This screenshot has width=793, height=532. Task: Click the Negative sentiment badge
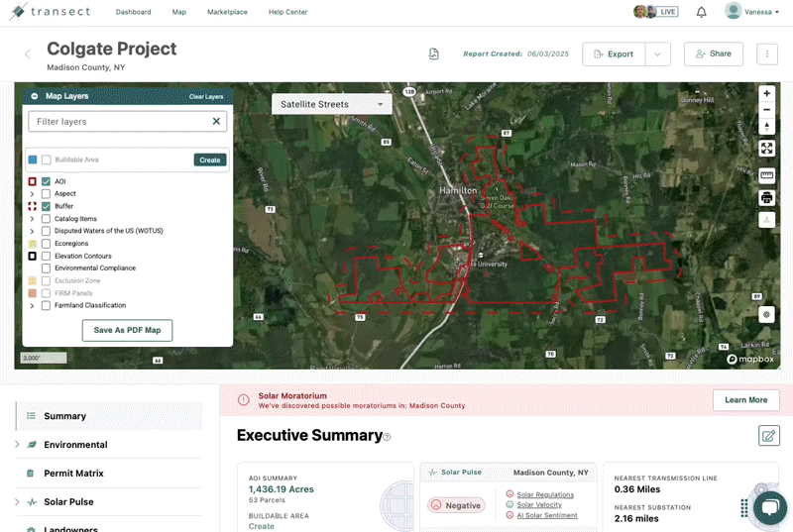(456, 505)
